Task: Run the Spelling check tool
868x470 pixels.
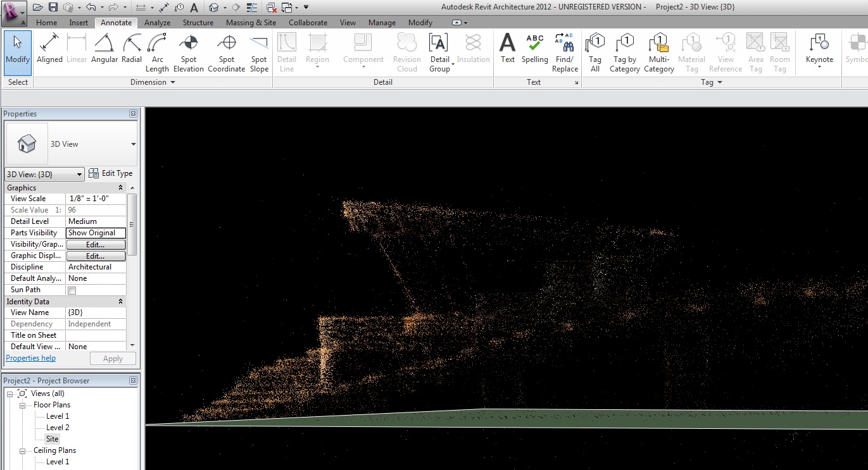Action: (x=534, y=49)
